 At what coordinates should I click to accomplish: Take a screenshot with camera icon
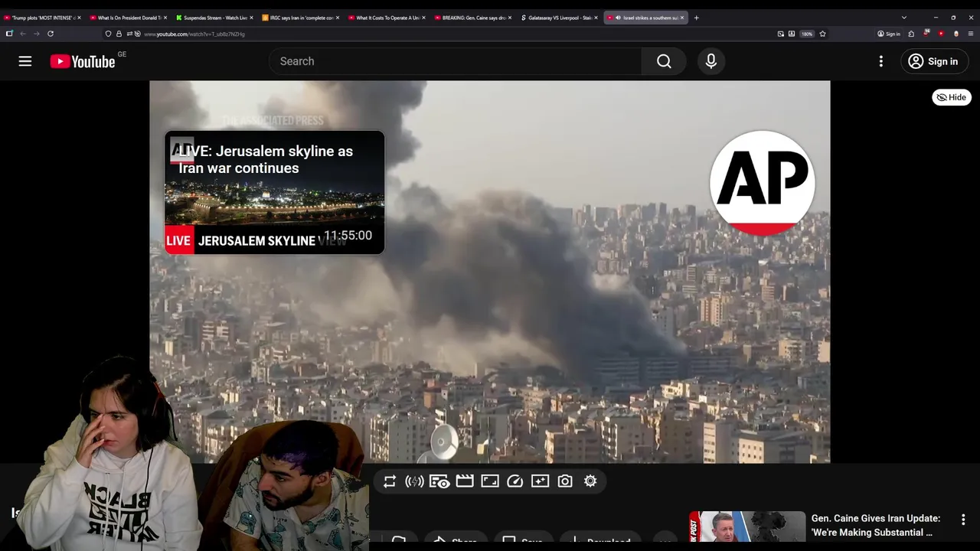[565, 481]
